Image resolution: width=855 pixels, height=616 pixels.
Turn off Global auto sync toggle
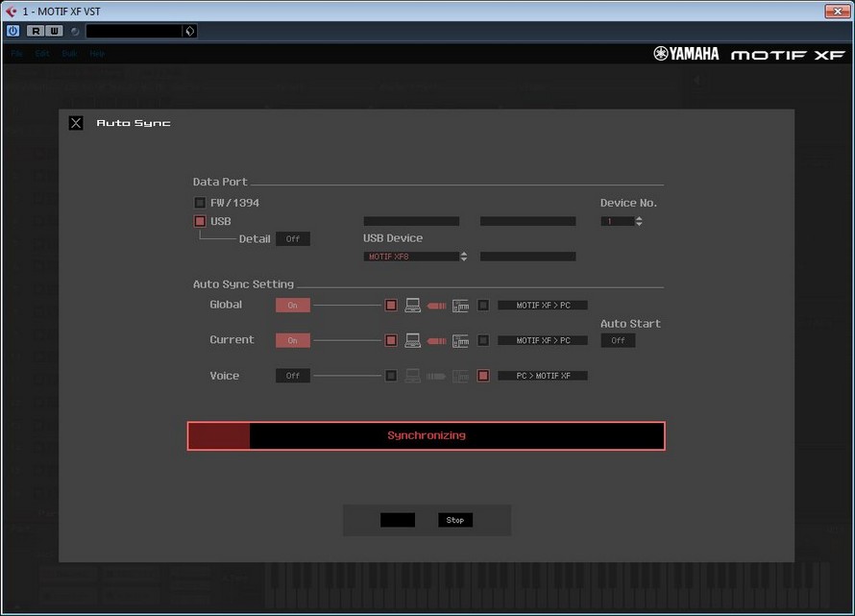click(x=292, y=306)
